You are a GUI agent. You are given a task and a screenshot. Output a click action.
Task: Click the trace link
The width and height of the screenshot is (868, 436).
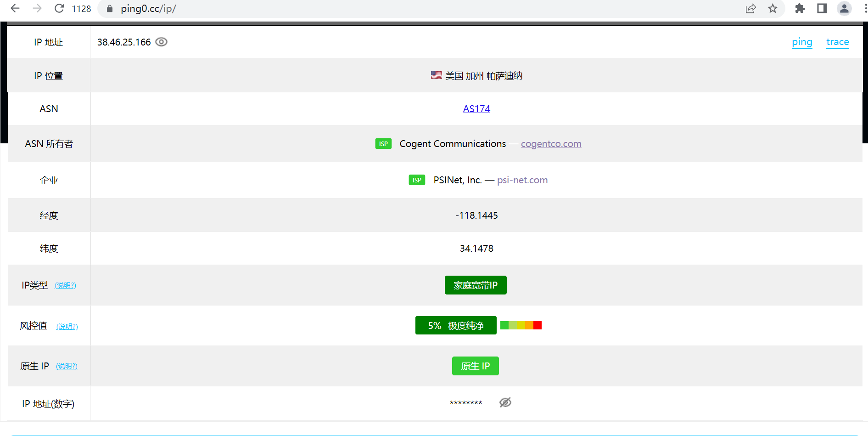pyautogui.click(x=838, y=42)
